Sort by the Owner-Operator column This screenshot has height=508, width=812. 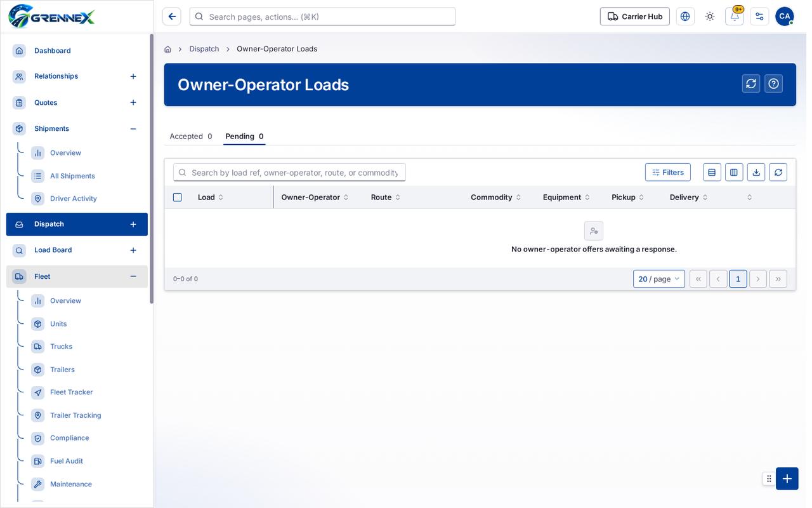click(x=315, y=197)
